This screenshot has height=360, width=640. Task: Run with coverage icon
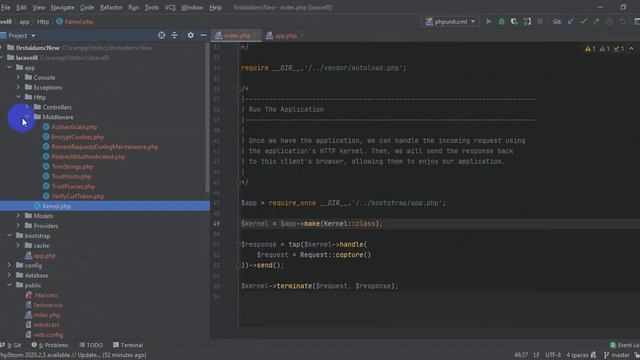pos(514,22)
